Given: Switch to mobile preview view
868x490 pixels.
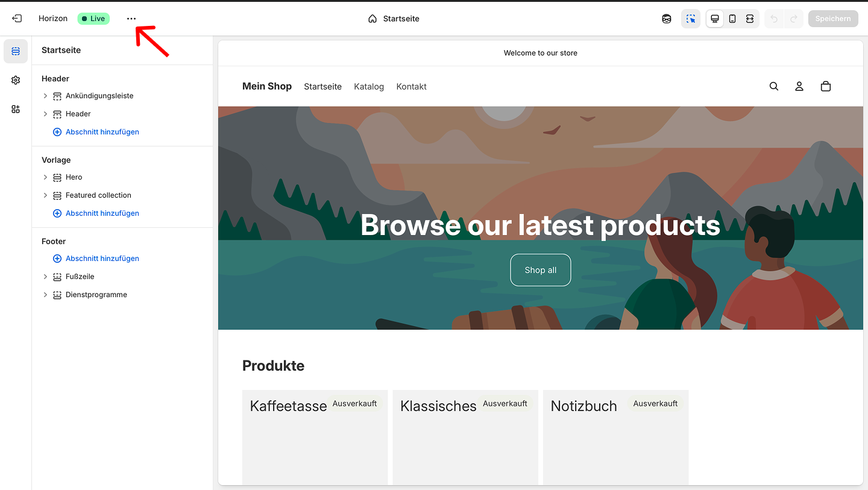Looking at the screenshot, I should click(x=732, y=19).
